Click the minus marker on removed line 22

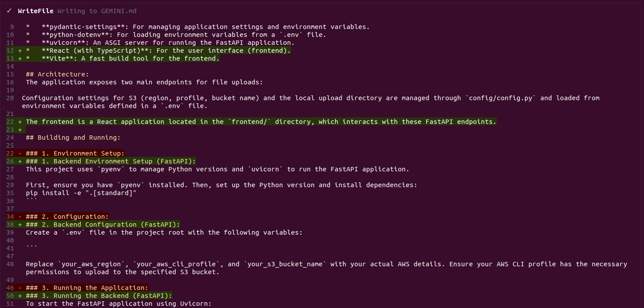(x=20, y=153)
